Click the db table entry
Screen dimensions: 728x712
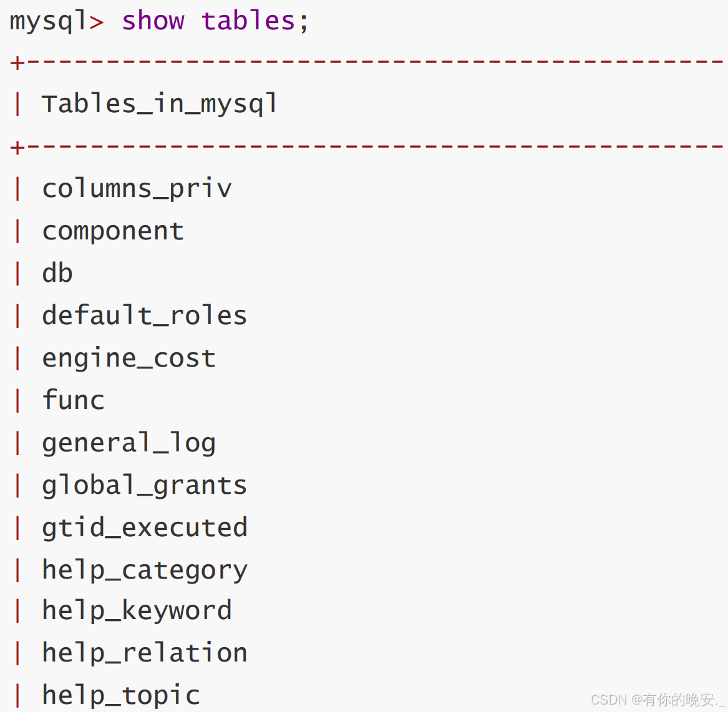[x=57, y=274]
